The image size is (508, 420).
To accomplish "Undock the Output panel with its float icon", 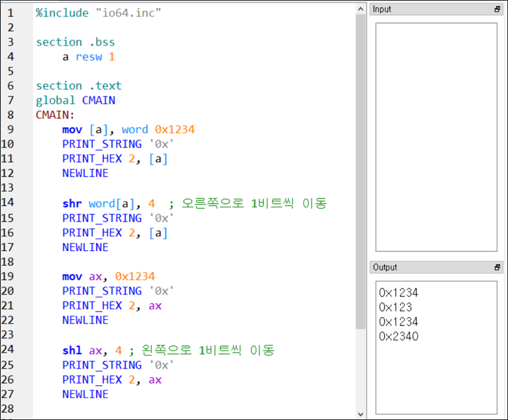I will [x=498, y=267].
